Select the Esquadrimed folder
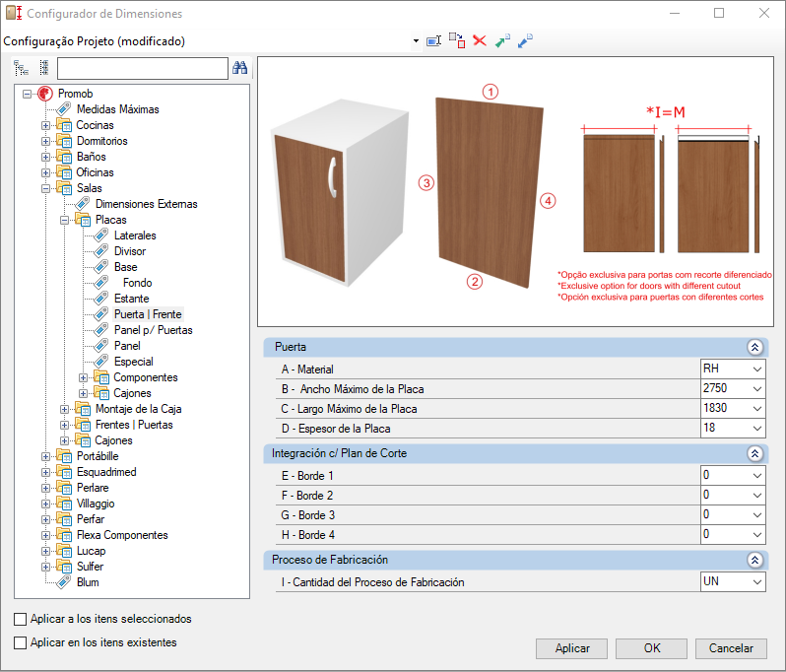 [106, 472]
